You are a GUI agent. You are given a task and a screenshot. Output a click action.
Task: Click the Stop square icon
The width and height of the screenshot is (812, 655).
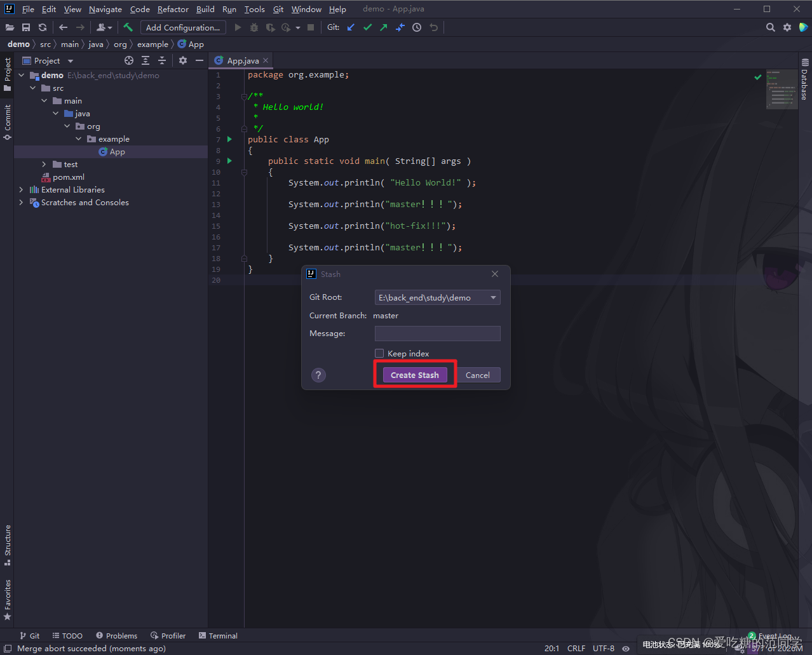311,27
